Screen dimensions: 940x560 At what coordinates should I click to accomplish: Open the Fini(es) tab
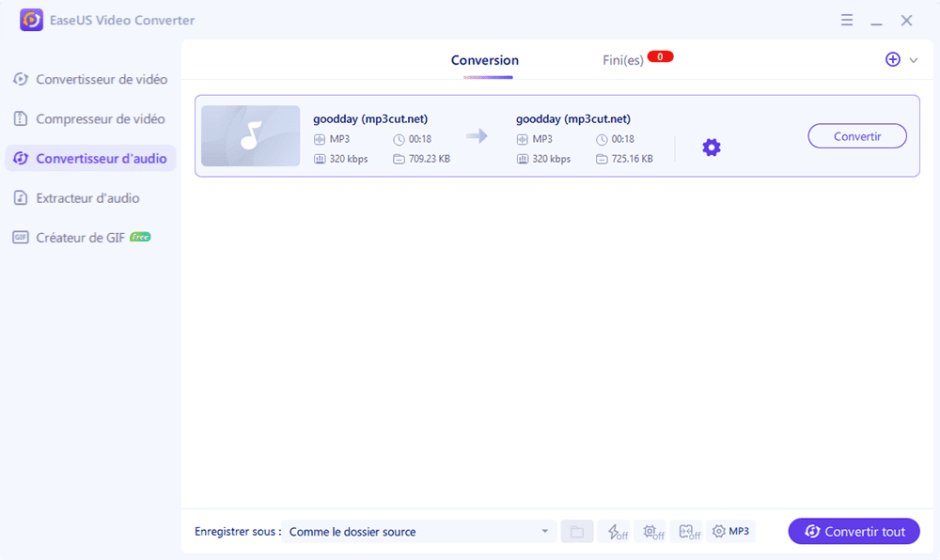point(625,59)
